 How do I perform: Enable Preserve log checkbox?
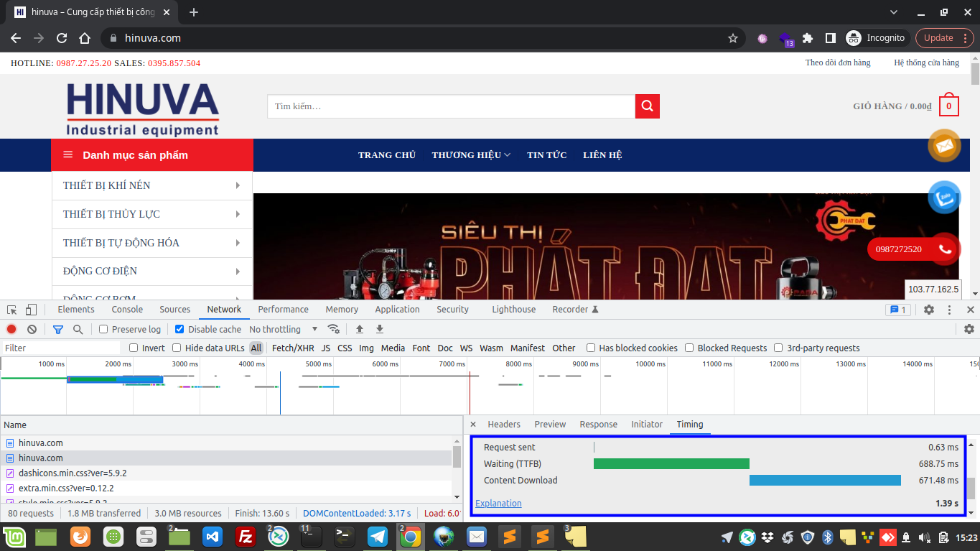(x=103, y=329)
